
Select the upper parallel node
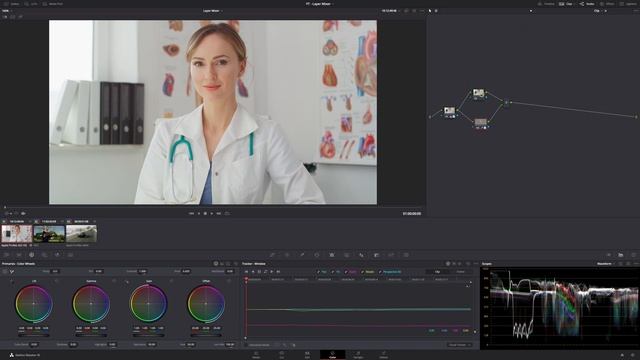pos(479,93)
